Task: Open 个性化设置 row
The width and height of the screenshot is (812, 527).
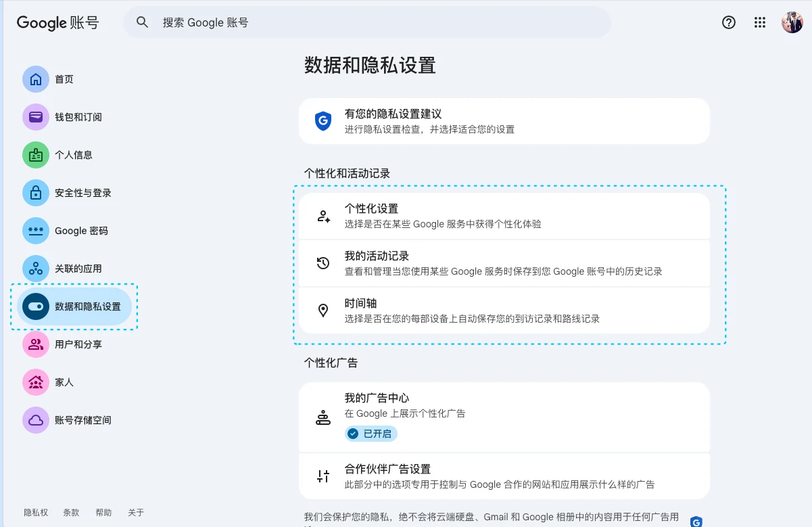Action: coord(504,216)
